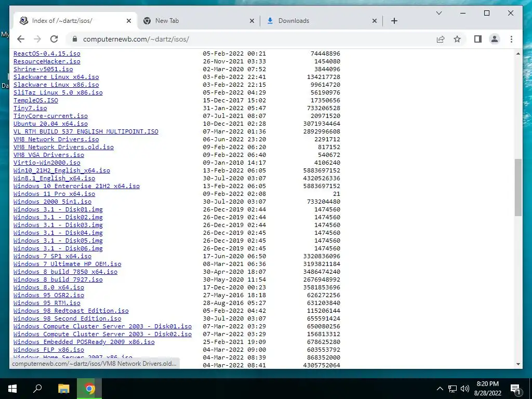The width and height of the screenshot is (532, 399).
Task: Open VM8 Network Drivers.old.iso link
Action: [x=63, y=147]
